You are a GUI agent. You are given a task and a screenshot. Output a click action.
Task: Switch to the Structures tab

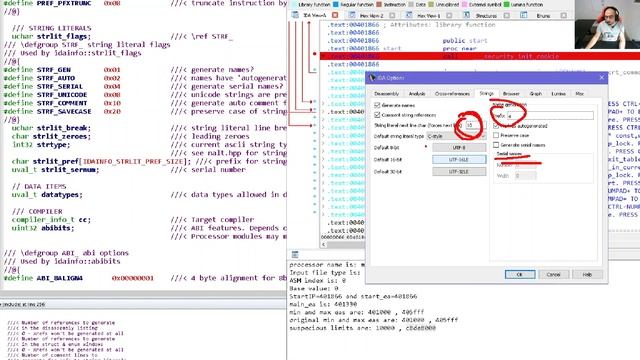(486, 16)
